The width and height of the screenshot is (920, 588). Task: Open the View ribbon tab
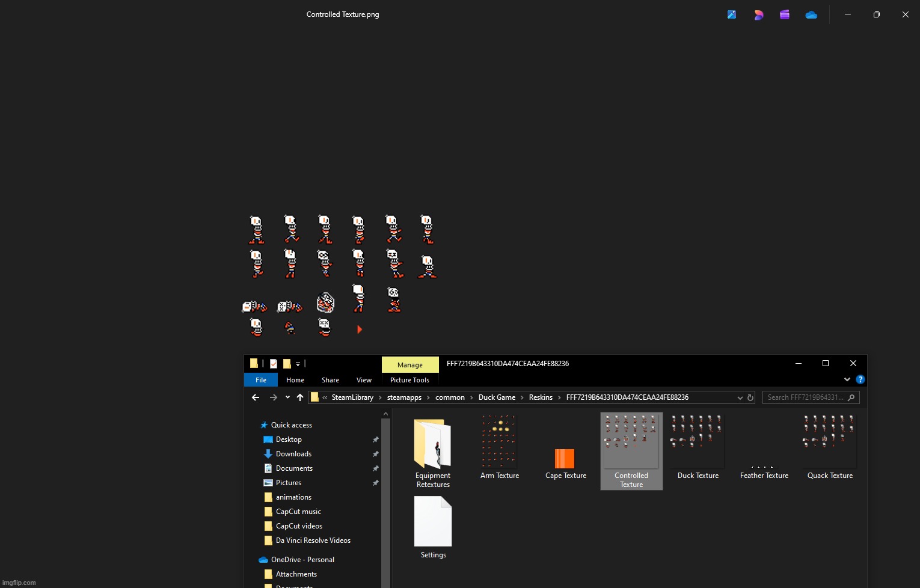[x=364, y=380]
